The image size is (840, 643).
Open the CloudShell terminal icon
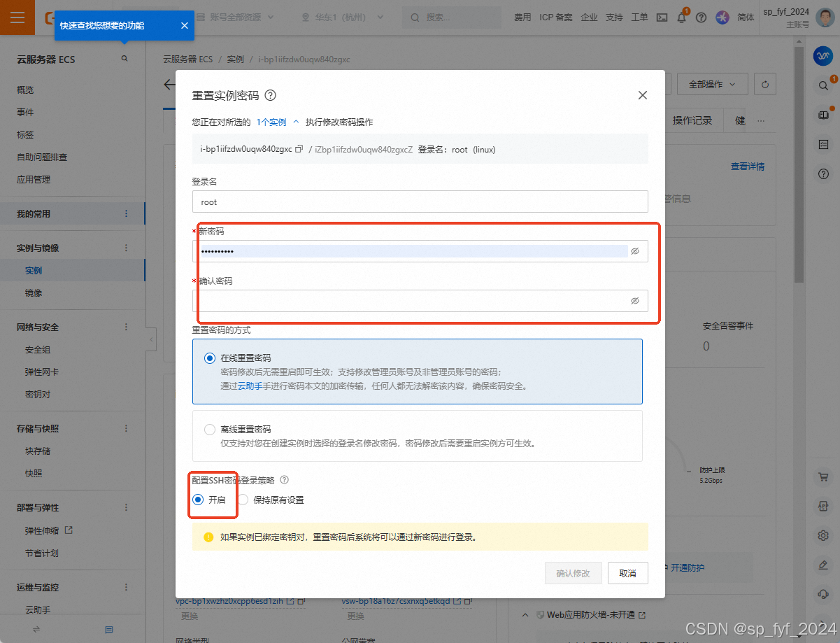click(x=662, y=17)
